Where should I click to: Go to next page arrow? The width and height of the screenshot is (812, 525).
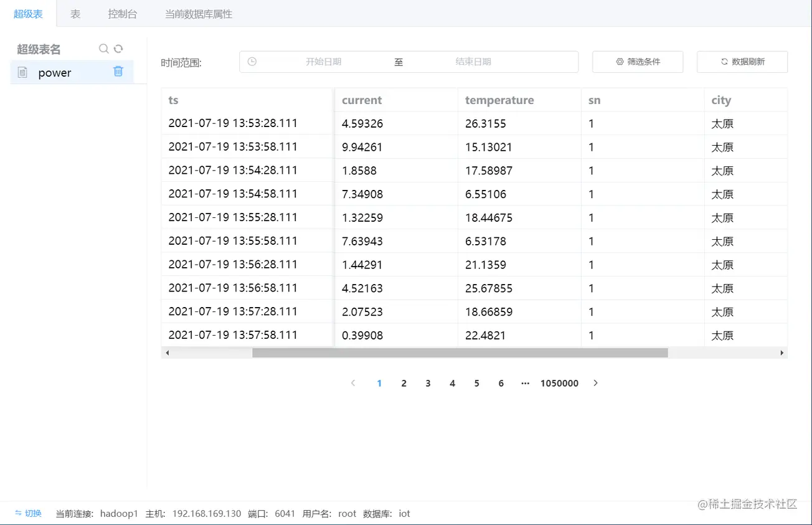click(595, 383)
